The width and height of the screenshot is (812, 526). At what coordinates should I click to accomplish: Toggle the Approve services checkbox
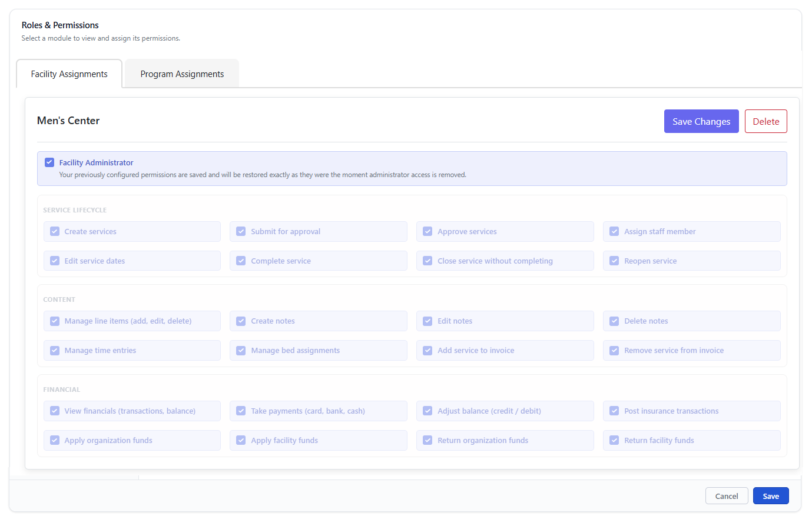[427, 231]
